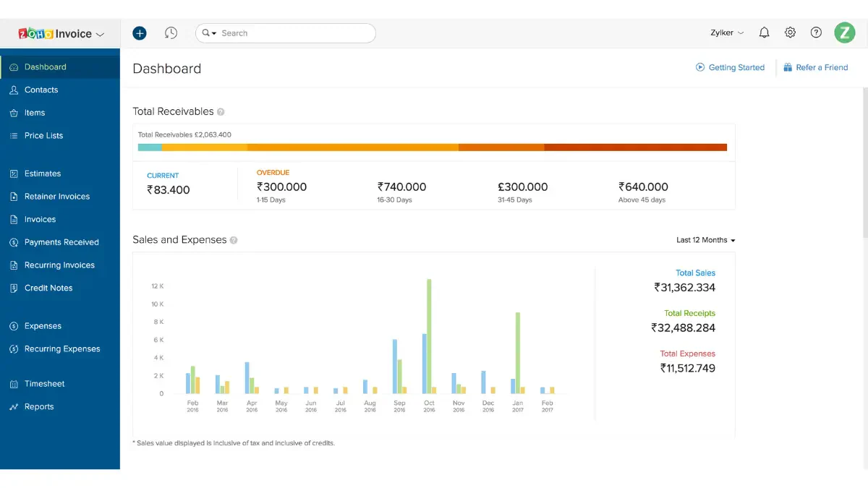Click the 1-15 Days overdue amount

point(282,187)
